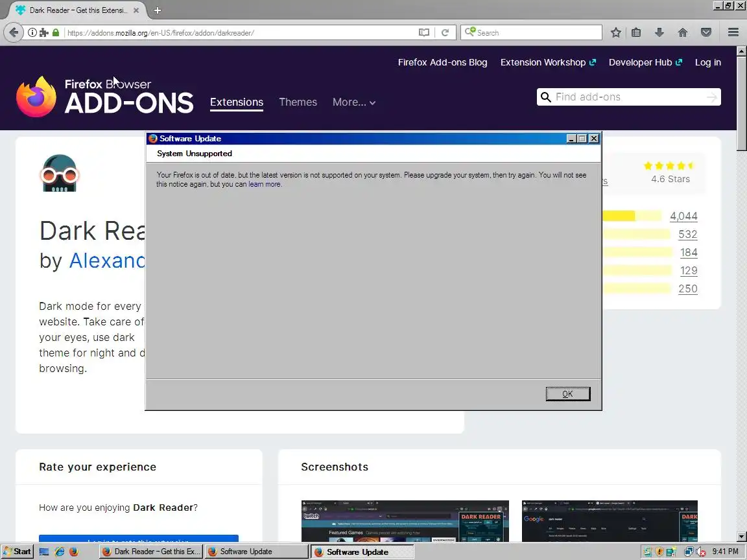
Task: Open the Downloads arrow icon
Action: coord(659,32)
